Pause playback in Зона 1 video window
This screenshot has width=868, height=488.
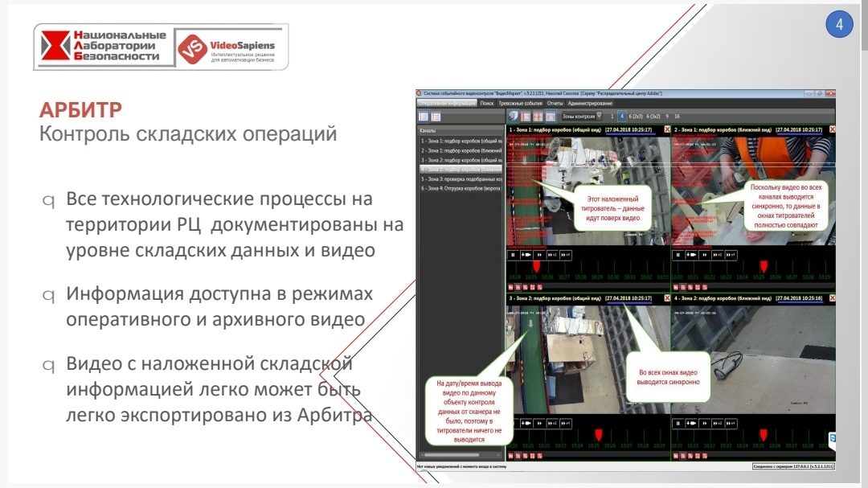pos(513,256)
